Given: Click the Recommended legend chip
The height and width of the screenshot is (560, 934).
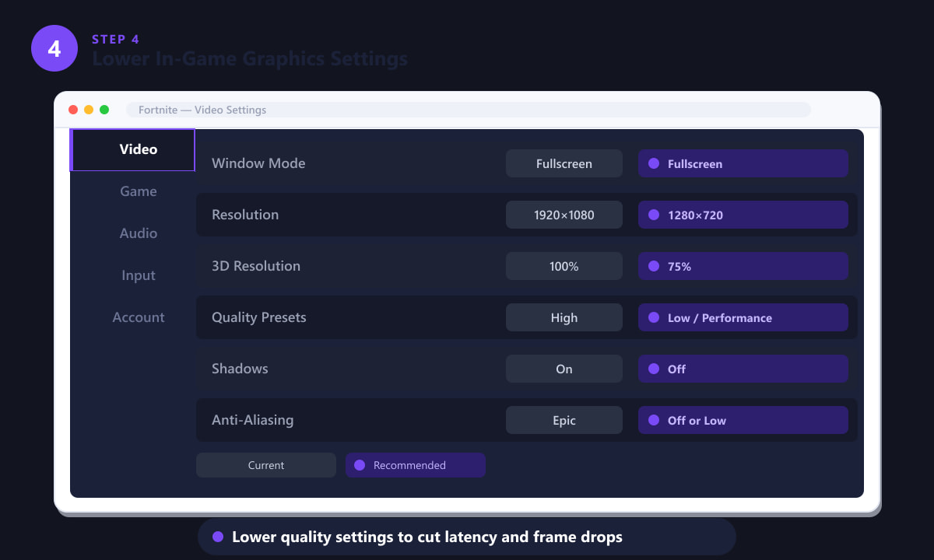Looking at the screenshot, I should [x=416, y=465].
